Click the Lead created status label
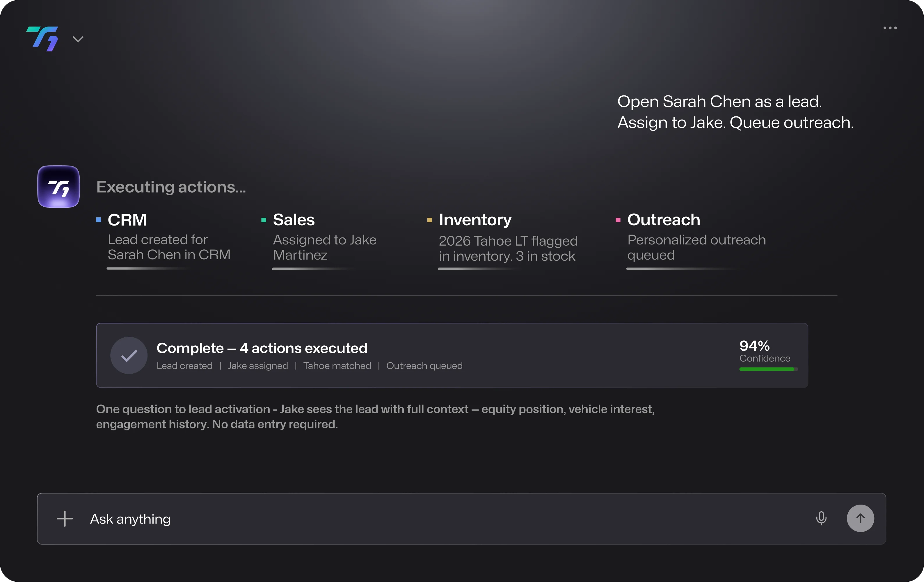This screenshot has height=582, width=924. (x=184, y=366)
